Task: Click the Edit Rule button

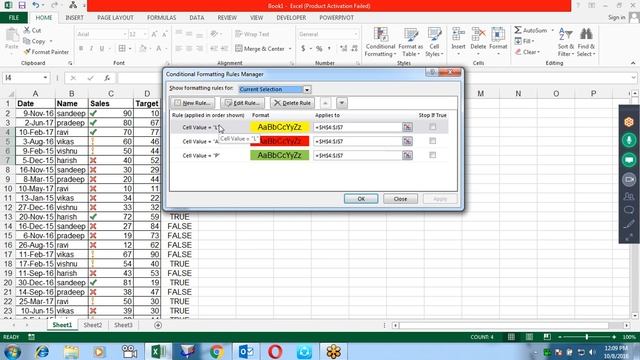Action: pyautogui.click(x=242, y=103)
